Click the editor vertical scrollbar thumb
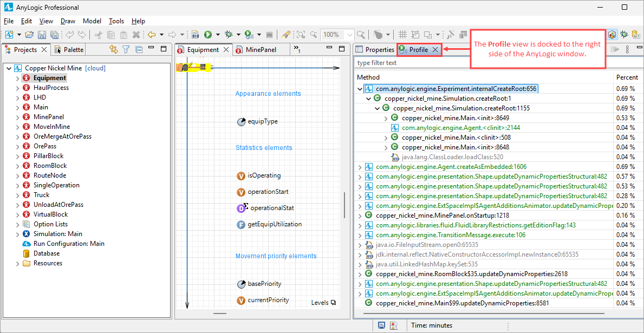 (344, 205)
